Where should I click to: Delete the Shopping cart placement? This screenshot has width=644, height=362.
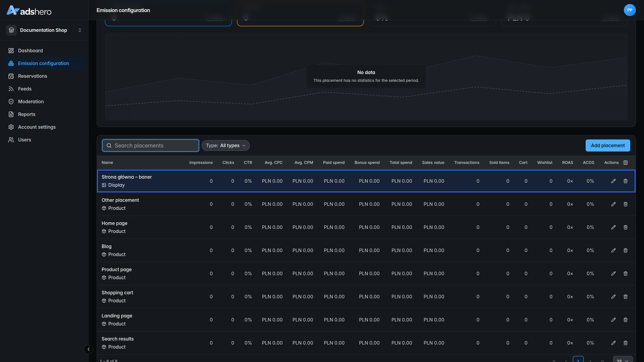tap(625, 296)
